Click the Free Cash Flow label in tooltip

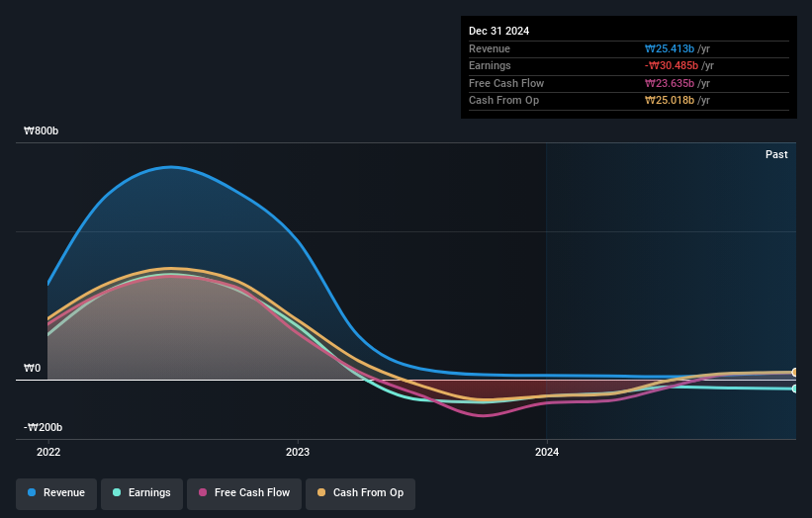tap(506, 83)
